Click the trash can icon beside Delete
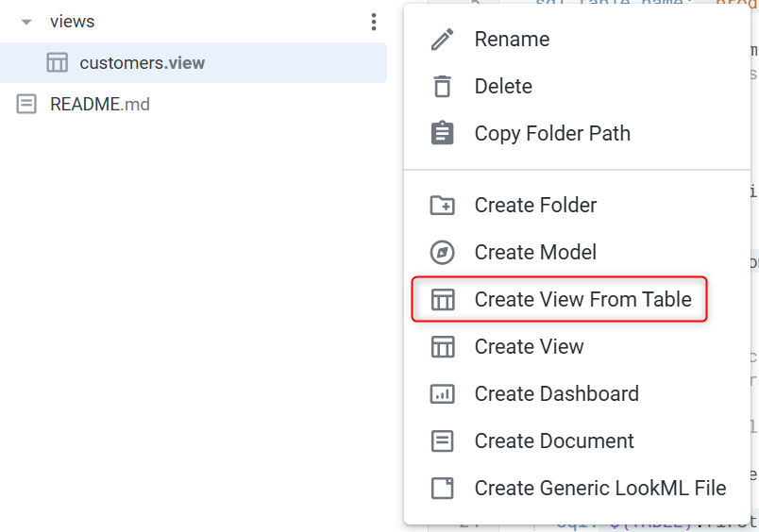The width and height of the screenshot is (759, 532). click(x=443, y=87)
